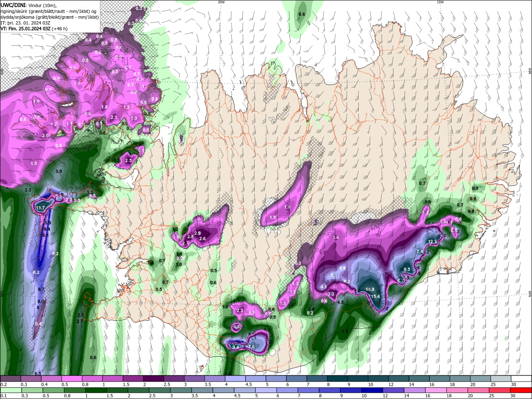The image size is (532, 399).
Task: Click the 7.4 value in the southeast
Action: [420, 251]
